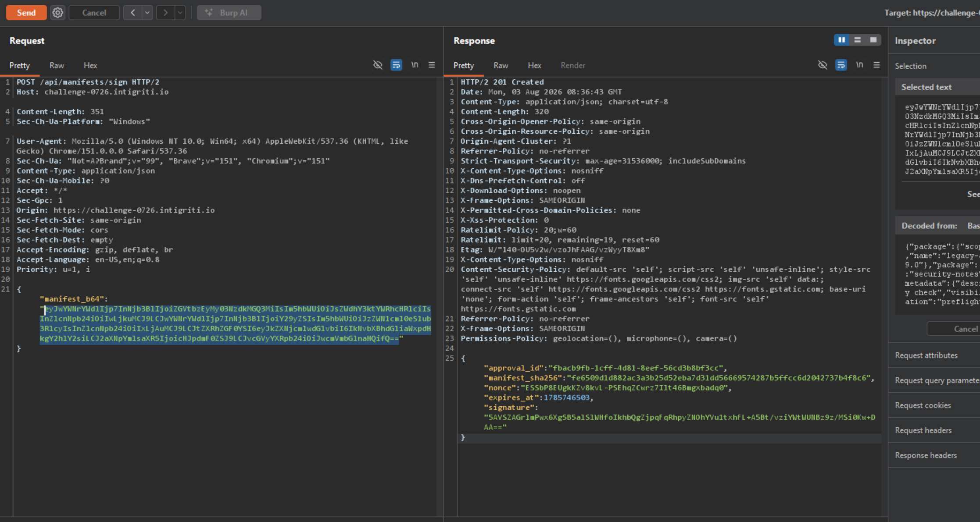Open forward history dropdown arrow
Screen dimensions: 980x522
pyautogui.click(x=180, y=13)
